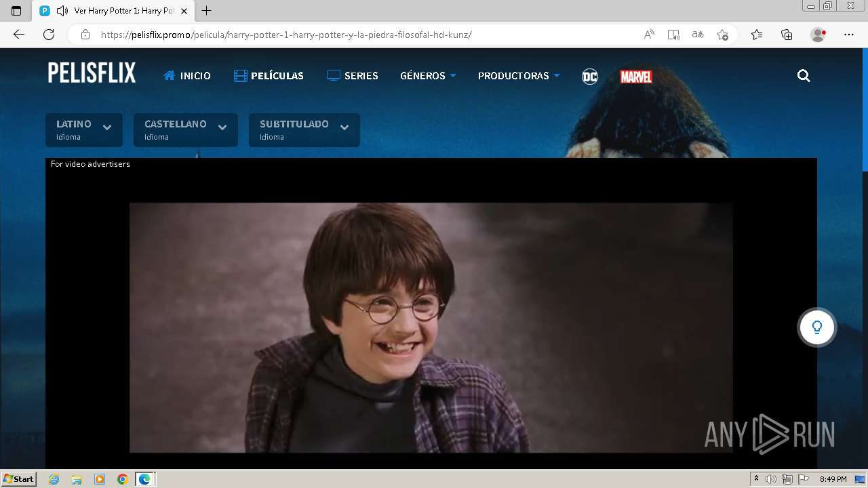Screen dimensions: 868x488
Task: Open the Marvel movies icon
Action: pyautogui.click(x=636, y=77)
